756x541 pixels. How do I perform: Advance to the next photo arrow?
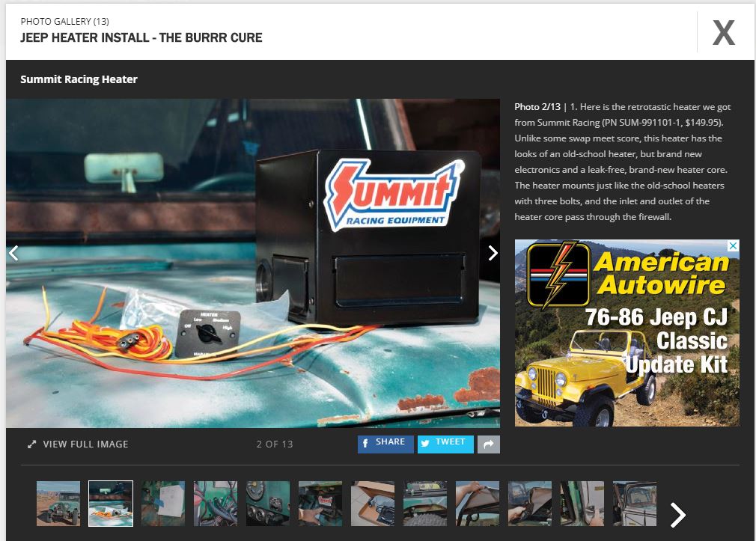click(492, 253)
